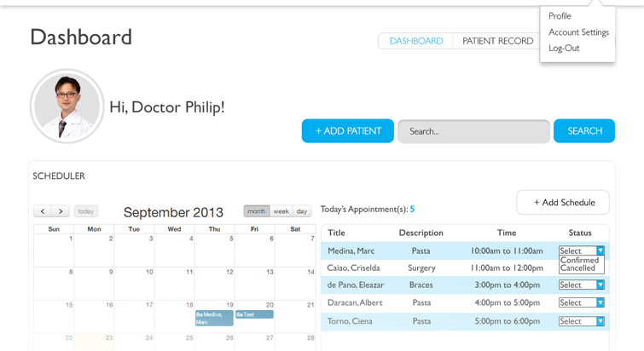Open Doctor Philip's profile photo

click(67, 106)
